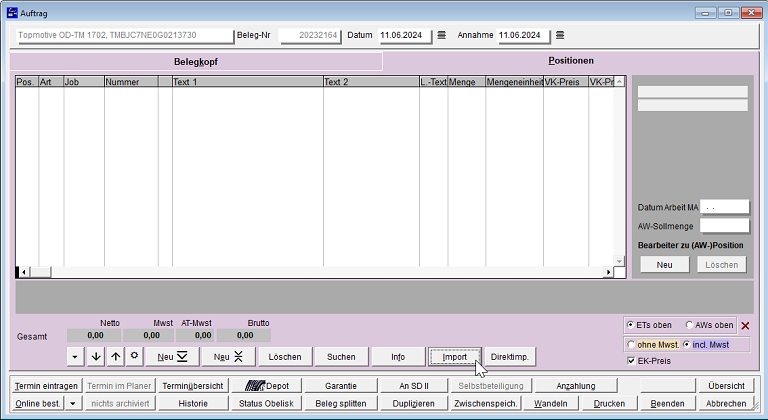Click the Nummer column header
Image resolution: width=768 pixels, height=420 pixels.
[131, 82]
